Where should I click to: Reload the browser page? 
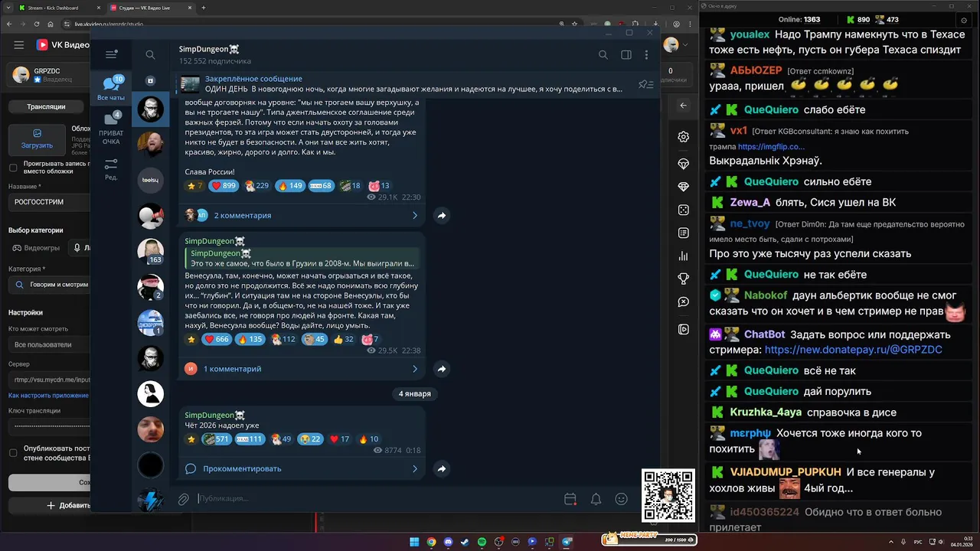36,24
